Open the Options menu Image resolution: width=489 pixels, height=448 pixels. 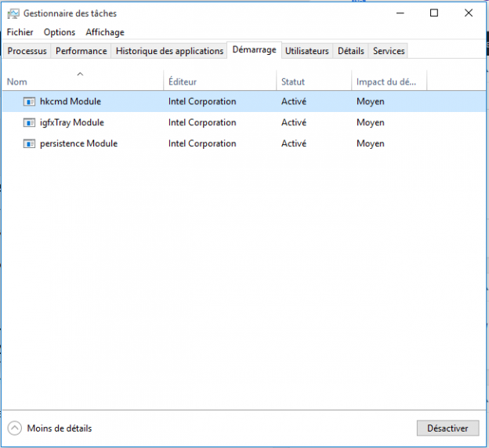tap(60, 32)
